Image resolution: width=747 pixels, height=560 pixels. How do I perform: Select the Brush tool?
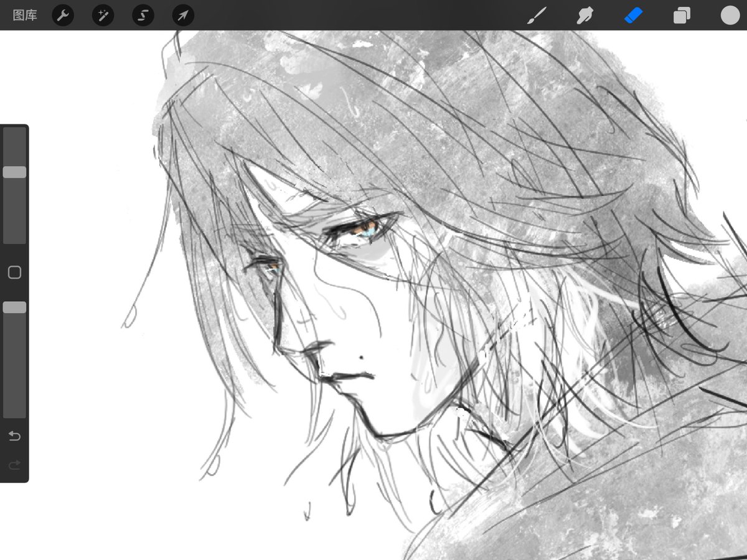[x=537, y=15]
